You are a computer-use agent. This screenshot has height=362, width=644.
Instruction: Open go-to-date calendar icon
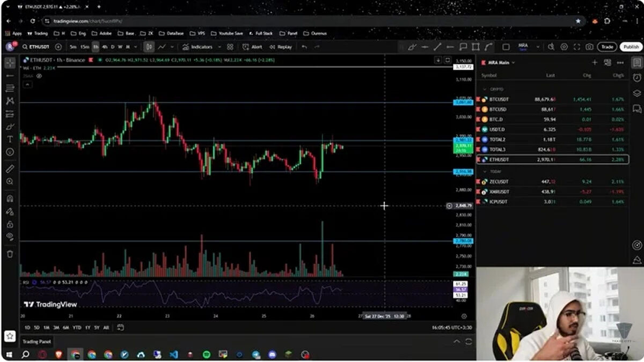click(120, 328)
